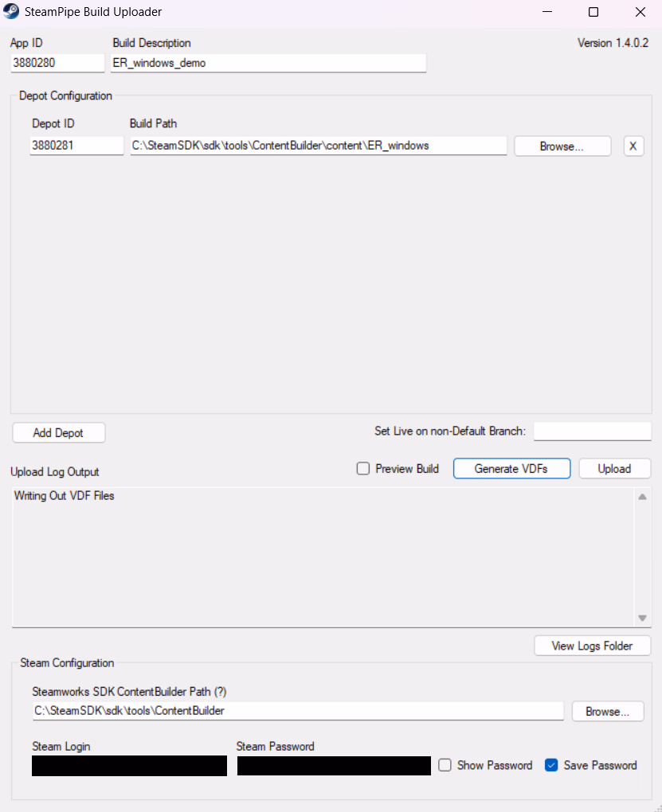The image size is (662, 812).
Task: Click Add Depot button
Action: point(59,433)
